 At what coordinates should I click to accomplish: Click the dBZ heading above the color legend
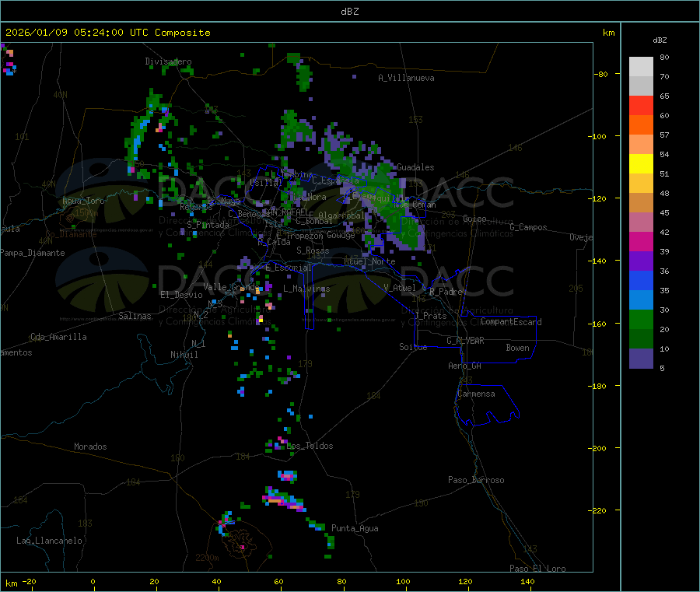[660, 40]
